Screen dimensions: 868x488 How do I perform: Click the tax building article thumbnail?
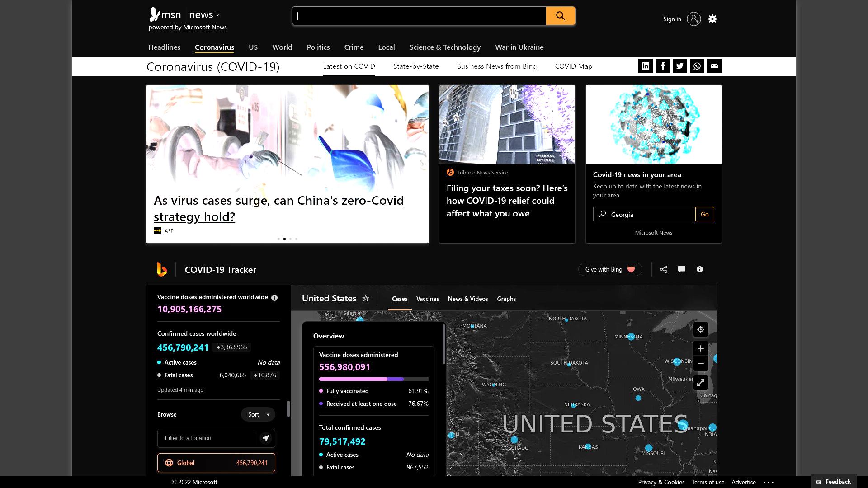(507, 124)
